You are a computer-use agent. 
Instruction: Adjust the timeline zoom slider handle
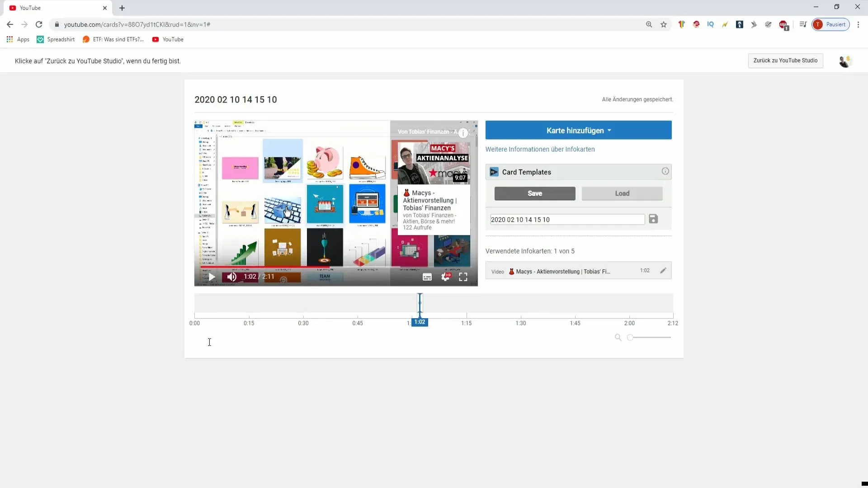pos(630,338)
